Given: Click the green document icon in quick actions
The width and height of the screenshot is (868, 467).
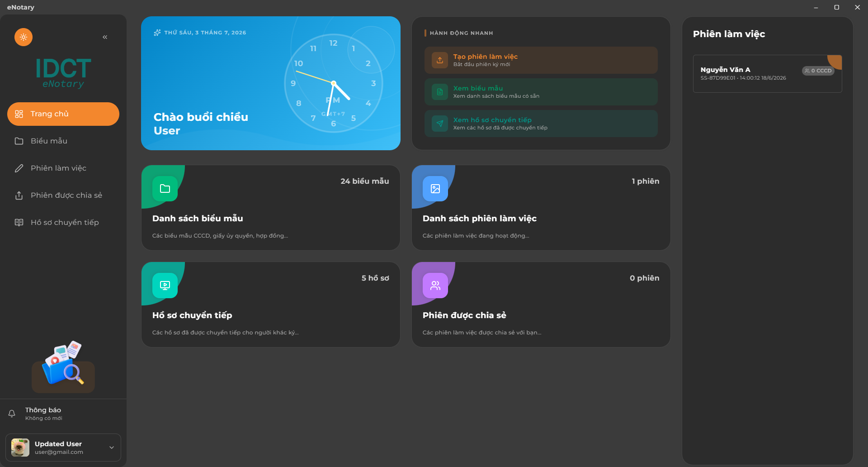Looking at the screenshot, I should (x=440, y=92).
